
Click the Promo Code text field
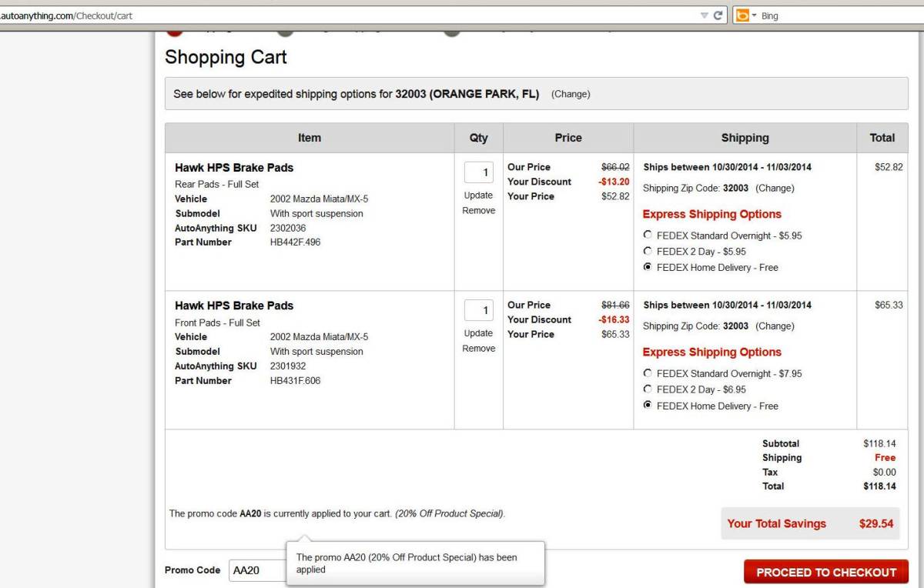pos(256,570)
